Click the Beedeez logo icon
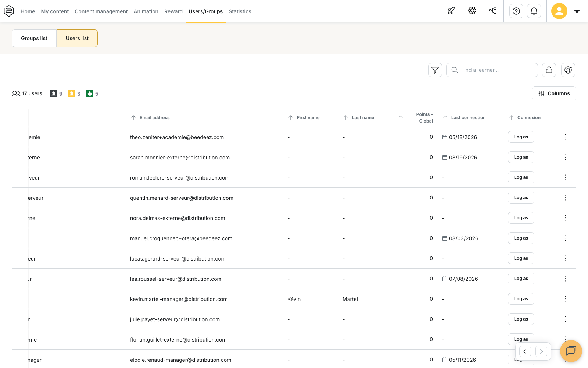Screen dimensions: 588x368 [x=9, y=11]
